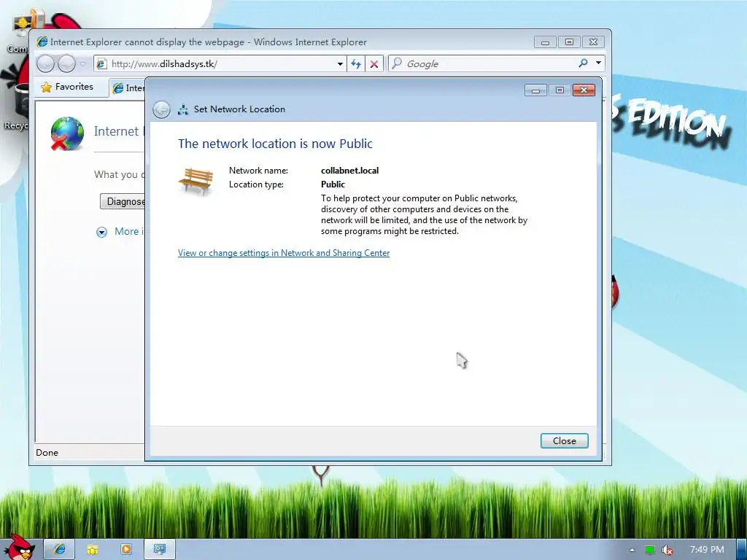Open the search provider dropdown arrow

(598, 63)
